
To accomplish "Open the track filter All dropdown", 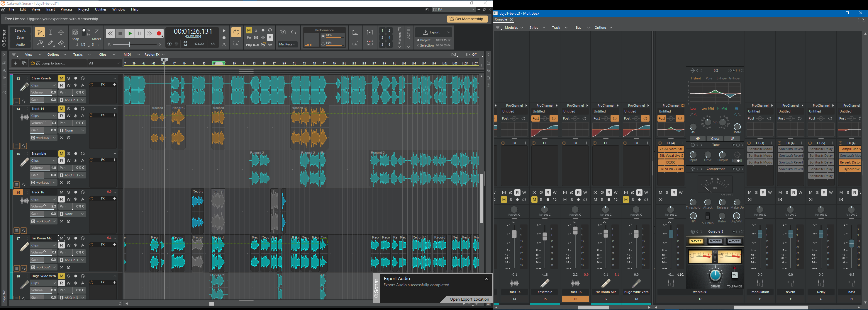I will tap(104, 63).
